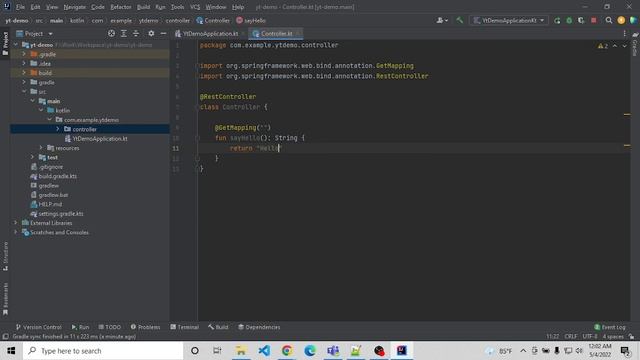This screenshot has width=640, height=360.
Task: Click the 4 spaces indent setting
Action: [x=613, y=336]
